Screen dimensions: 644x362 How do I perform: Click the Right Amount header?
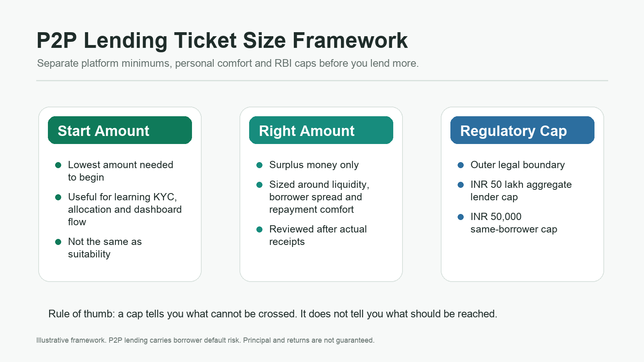[321, 130]
